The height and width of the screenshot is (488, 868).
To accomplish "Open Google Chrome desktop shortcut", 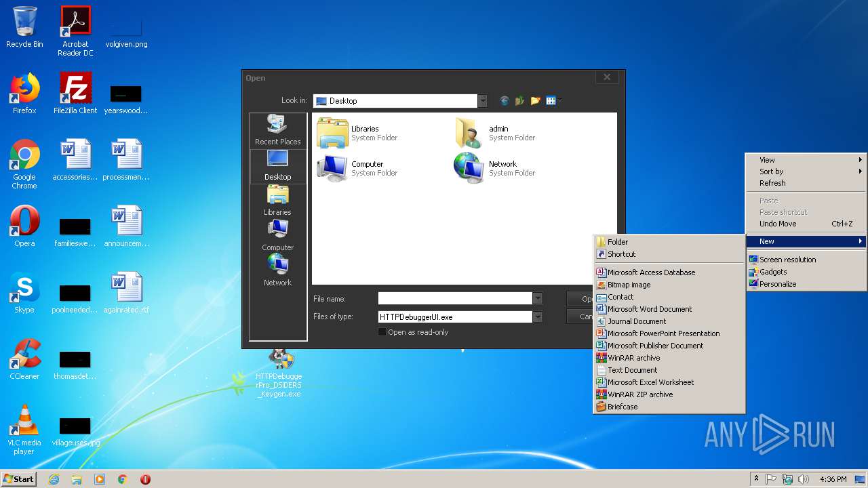I will 24,164.
